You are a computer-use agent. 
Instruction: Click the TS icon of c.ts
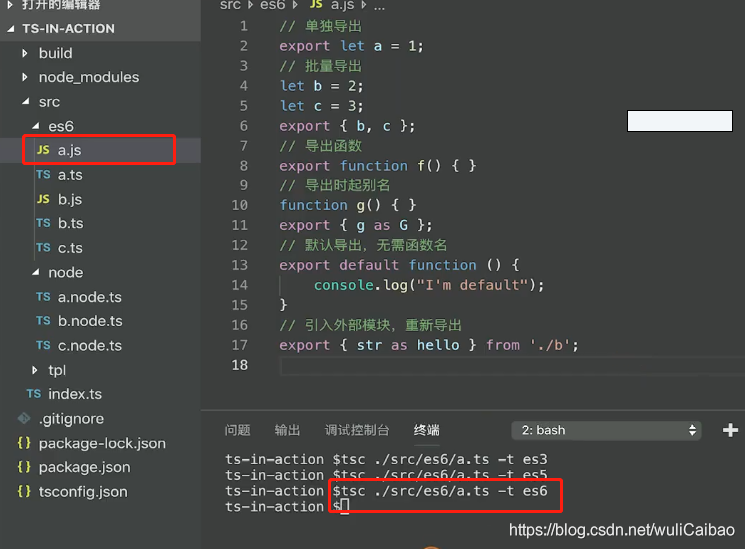click(x=43, y=248)
